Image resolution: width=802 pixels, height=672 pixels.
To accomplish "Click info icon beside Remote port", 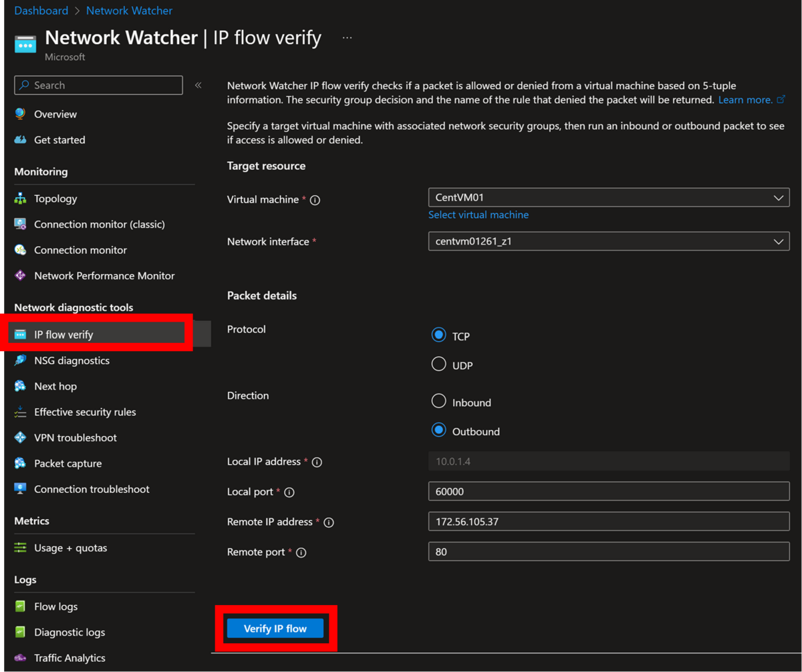I will [301, 552].
